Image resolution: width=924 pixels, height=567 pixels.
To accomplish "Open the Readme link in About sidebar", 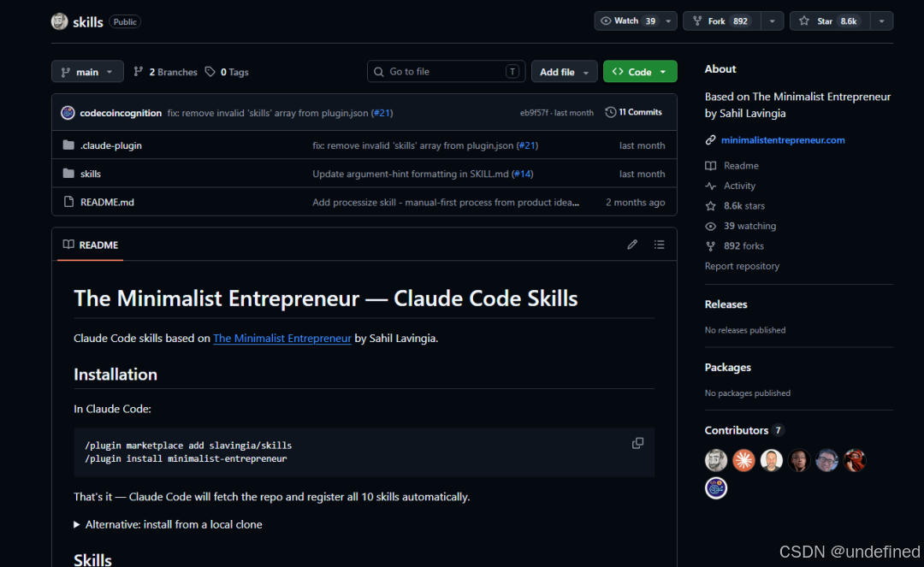I will 741,166.
